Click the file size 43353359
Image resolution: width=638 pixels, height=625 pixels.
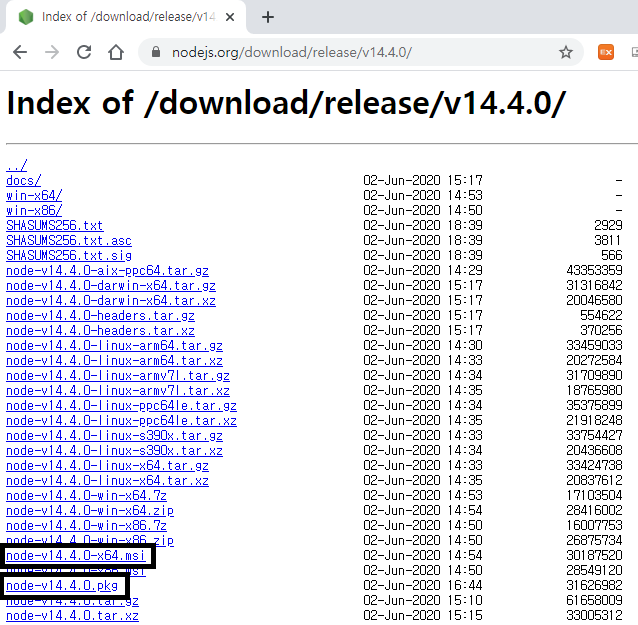click(594, 271)
